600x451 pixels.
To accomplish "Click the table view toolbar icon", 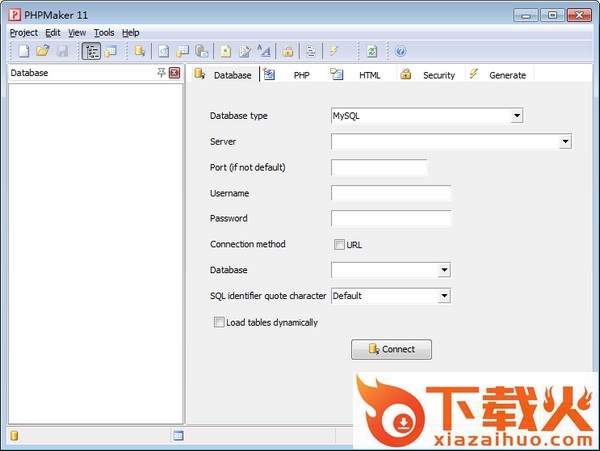I will tap(111, 51).
